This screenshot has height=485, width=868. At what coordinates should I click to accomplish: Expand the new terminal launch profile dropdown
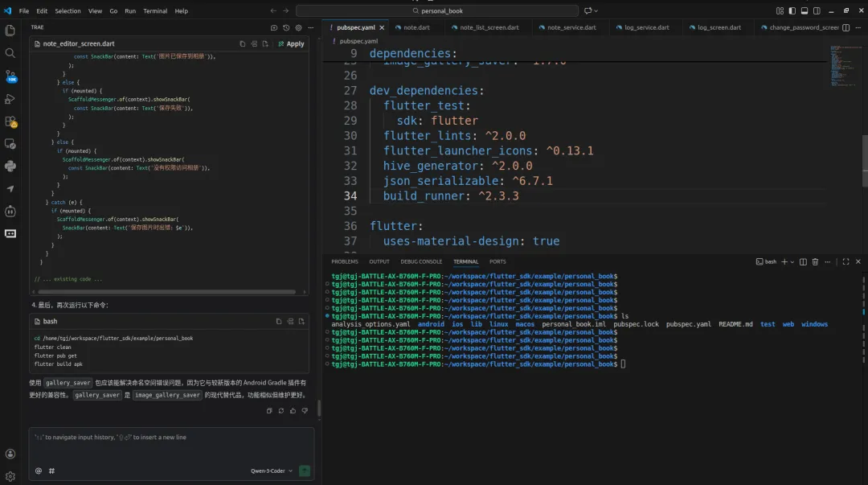pos(792,261)
